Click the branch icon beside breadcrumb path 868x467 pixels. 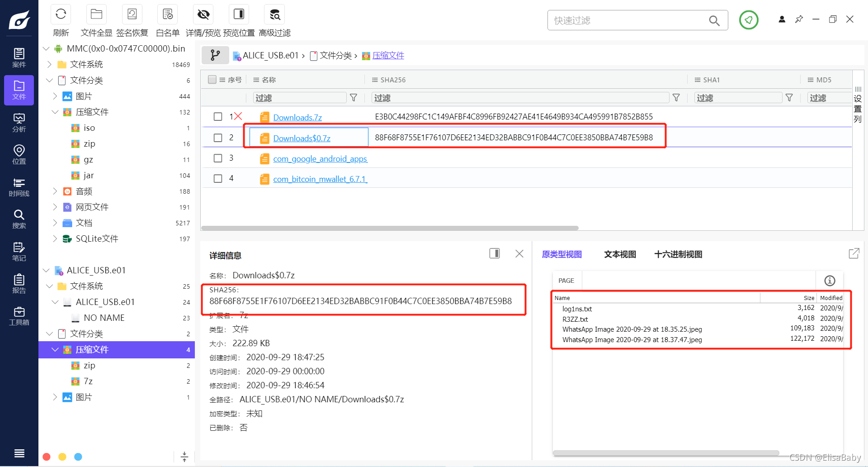215,55
